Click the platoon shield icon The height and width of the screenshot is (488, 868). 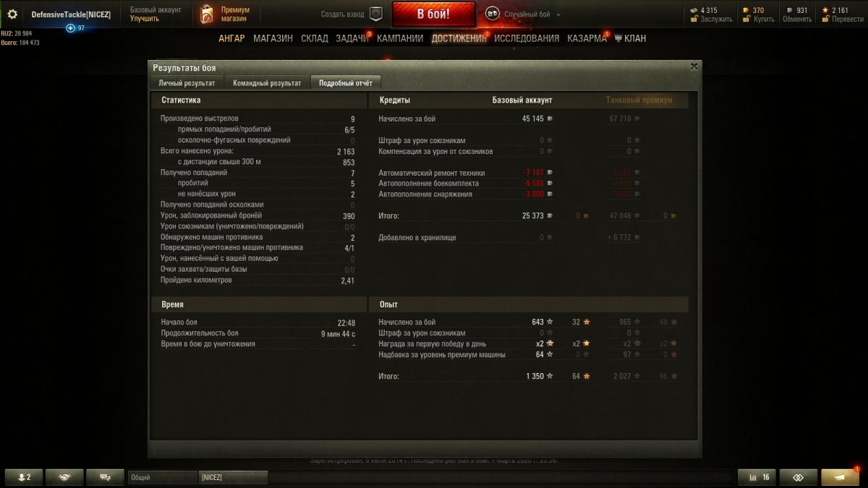click(x=375, y=14)
